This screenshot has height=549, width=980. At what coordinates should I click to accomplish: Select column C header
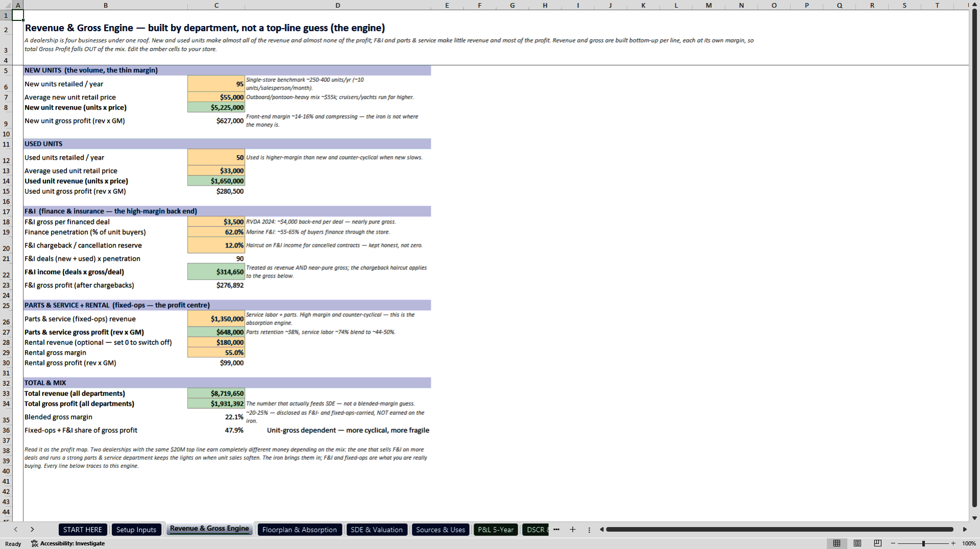[x=216, y=5]
